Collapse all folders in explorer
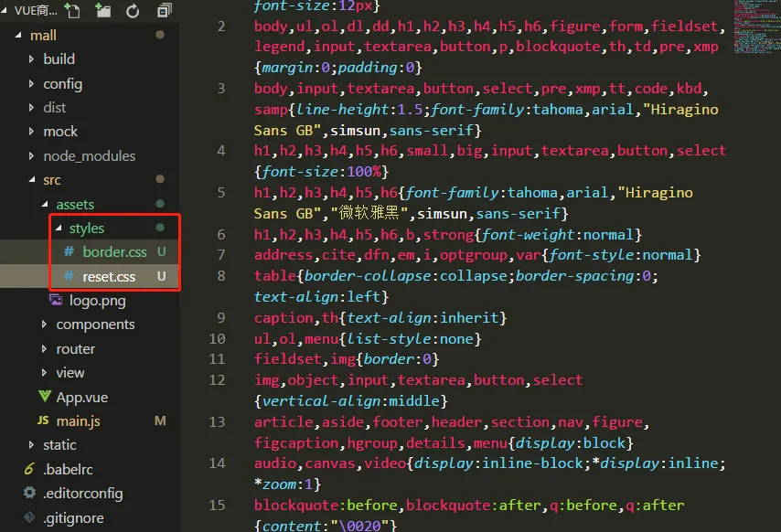 (164, 11)
